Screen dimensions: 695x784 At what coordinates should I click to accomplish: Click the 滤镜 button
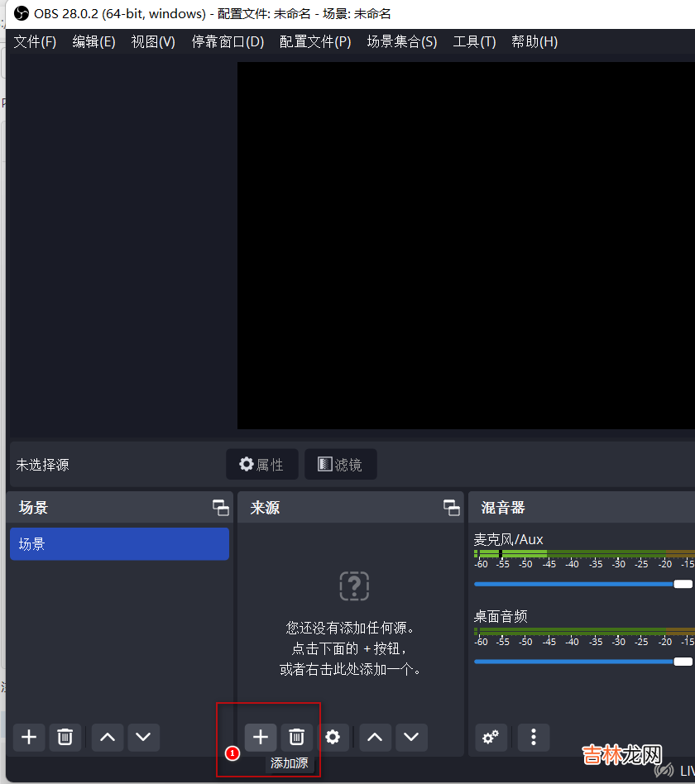click(x=340, y=465)
